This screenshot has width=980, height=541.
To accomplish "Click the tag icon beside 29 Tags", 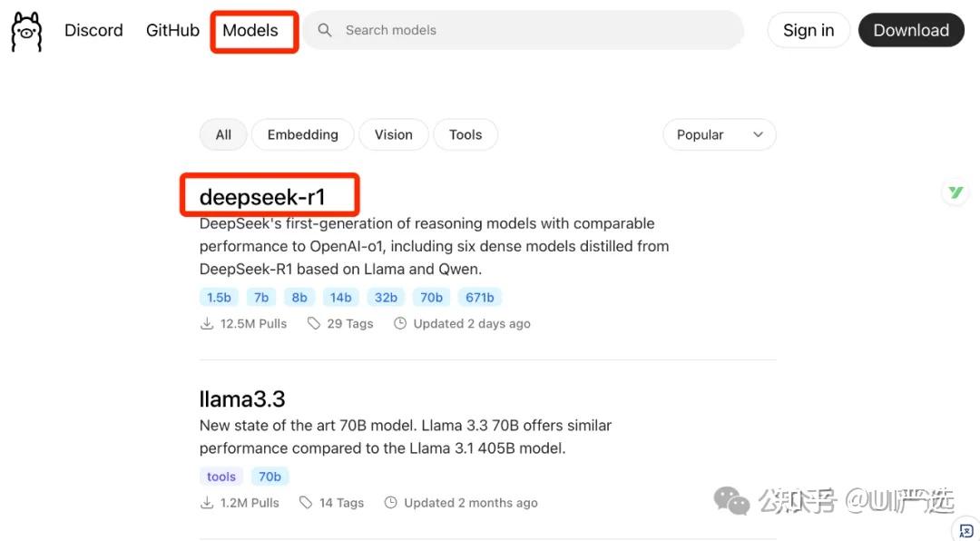I will coord(314,323).
